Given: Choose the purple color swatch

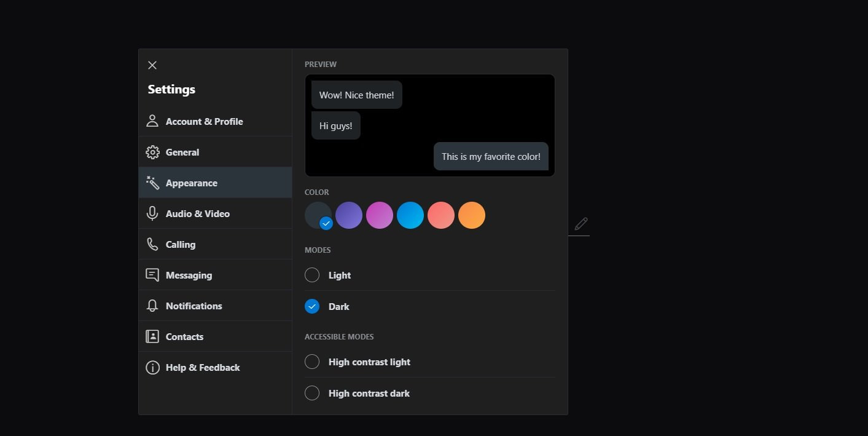Looking at the screenshot, I should (349, 215).
